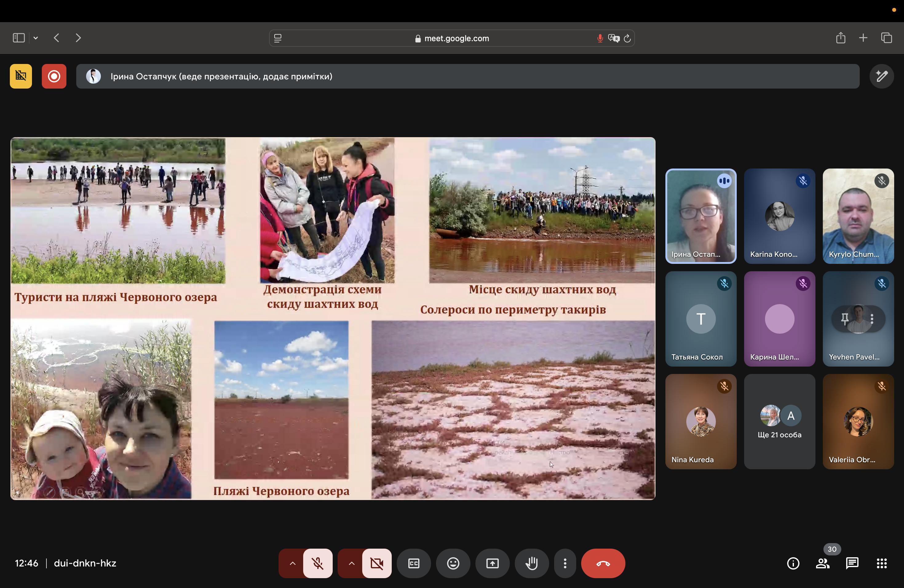Click the share screen present button
The image size is (904, 588).
[x=492, y=563]
